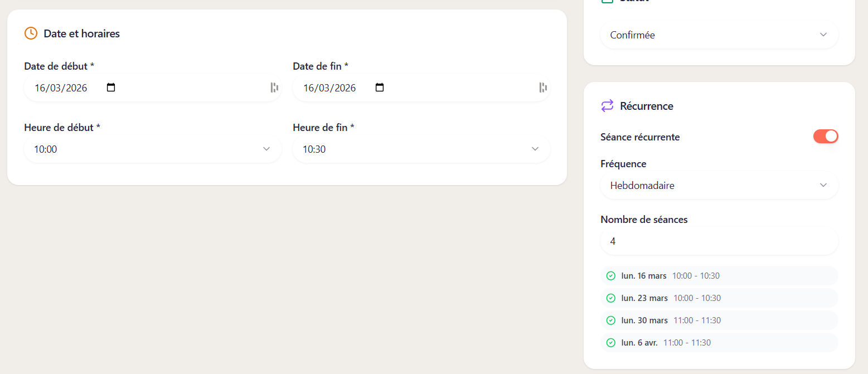Select the session row lun. 30 mars

719,320
